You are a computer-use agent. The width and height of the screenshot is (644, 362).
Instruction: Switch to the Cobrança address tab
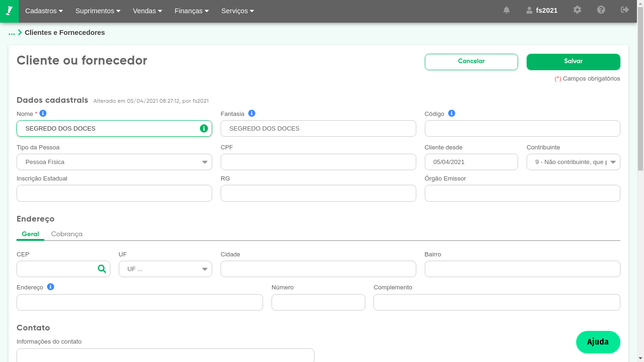[66, 234]
